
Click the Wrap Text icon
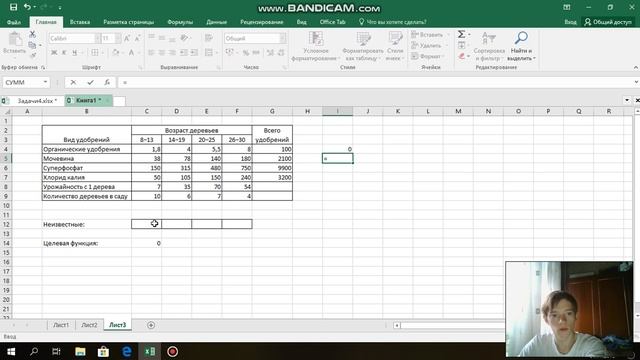click(x=209, y=38)
